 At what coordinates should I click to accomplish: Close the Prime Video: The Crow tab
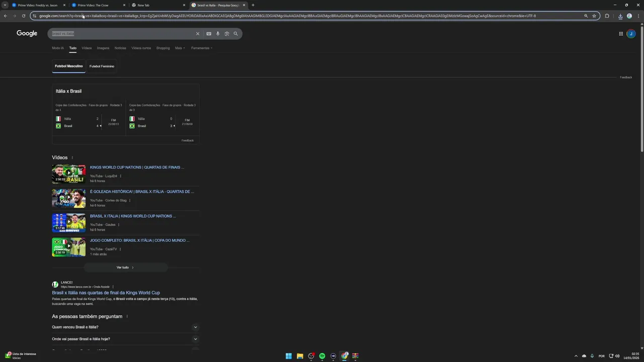pos(124,5)
